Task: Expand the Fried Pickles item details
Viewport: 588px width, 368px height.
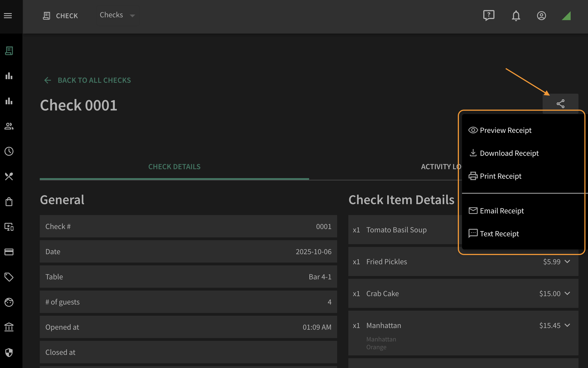Action: click(567, 262)
